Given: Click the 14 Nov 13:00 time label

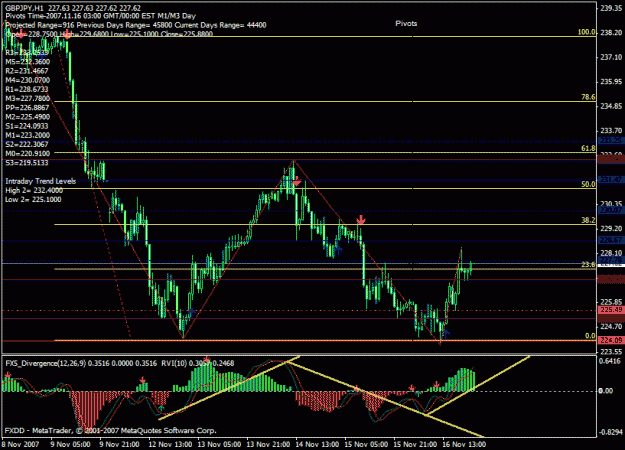Looking at the screenshot, I should pyautogui.click(x=317, y=444).
